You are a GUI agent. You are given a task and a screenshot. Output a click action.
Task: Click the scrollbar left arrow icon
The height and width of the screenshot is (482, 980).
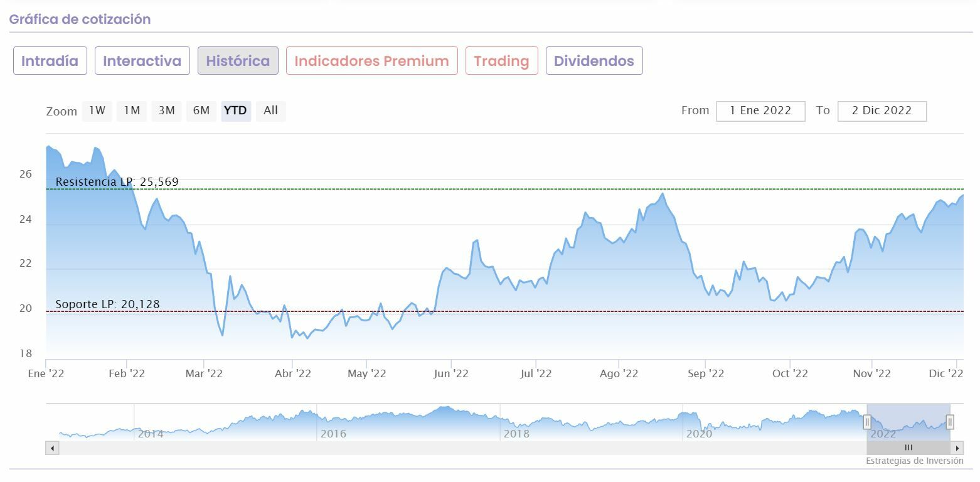[x=53, y=448]
